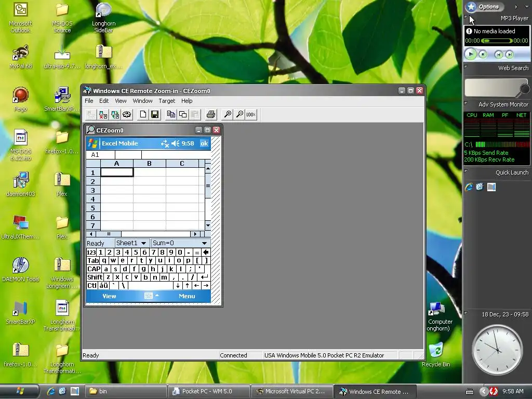Click the Refresh device connection toolbar icon
The image size is (532, 399).
tap(115, 115)
